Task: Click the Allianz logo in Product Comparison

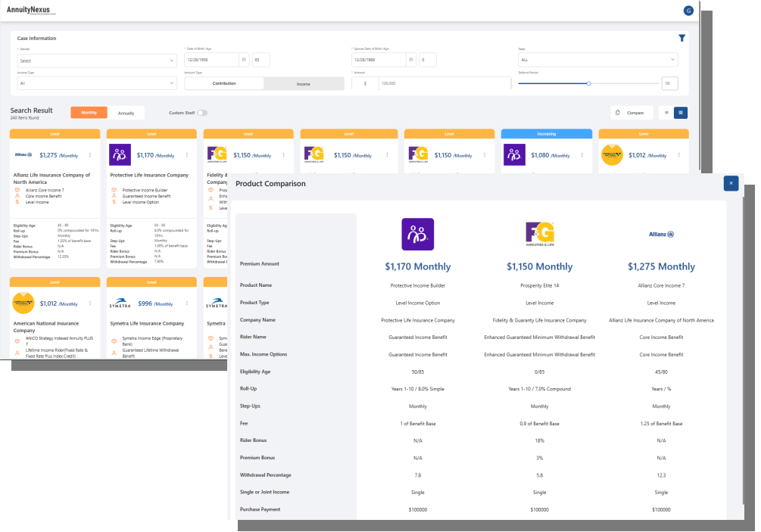Action: click(x=662, y=235)
